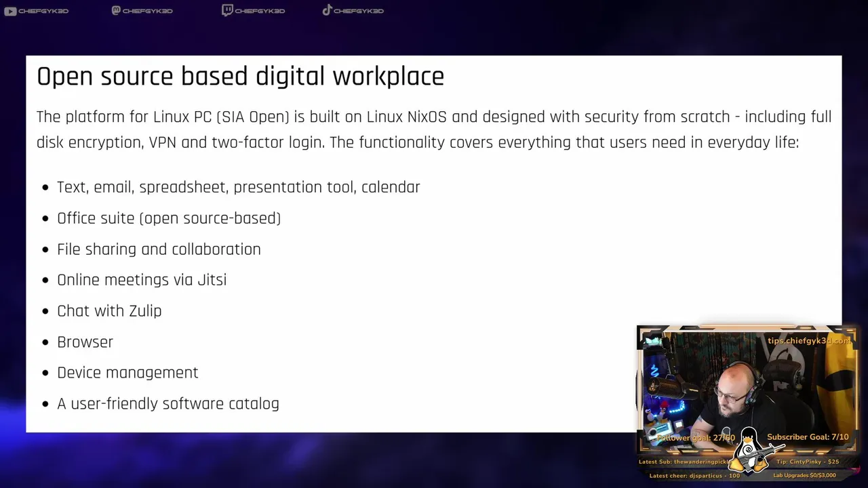Click the 'Office suite (open source-based)' item
This screenshot has height=488, width=868.
169,218
